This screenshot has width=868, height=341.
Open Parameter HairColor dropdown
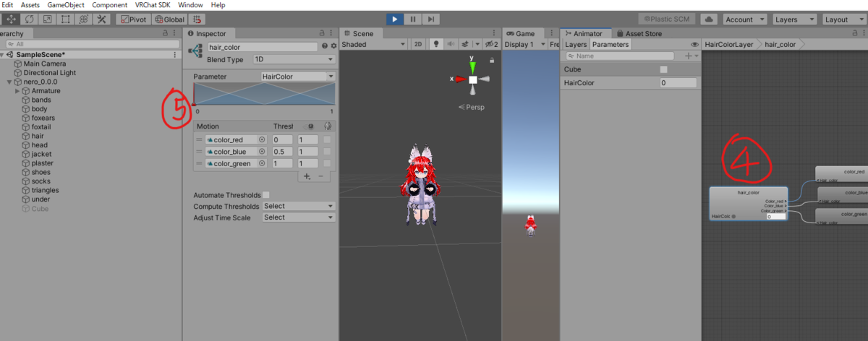point(298,76)
